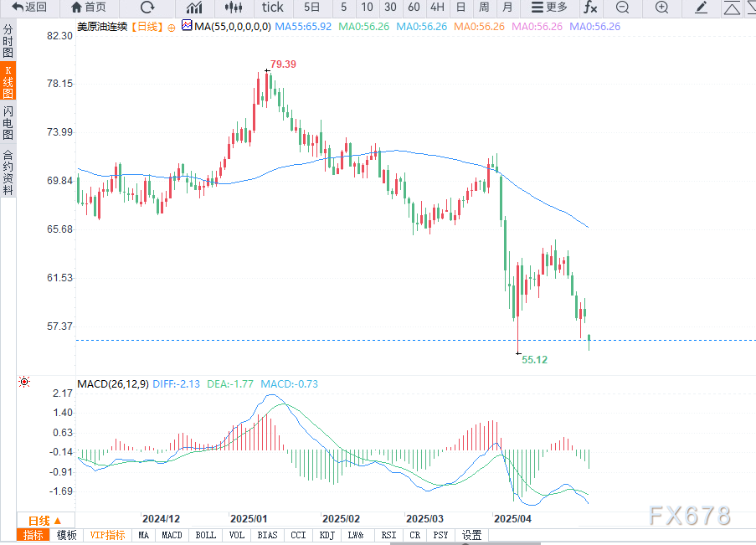Image resolution: width=756 pixels, height=545 pixels.
Task: Zoom out the chart with minus magnifier
Action: tap(622, 8)
